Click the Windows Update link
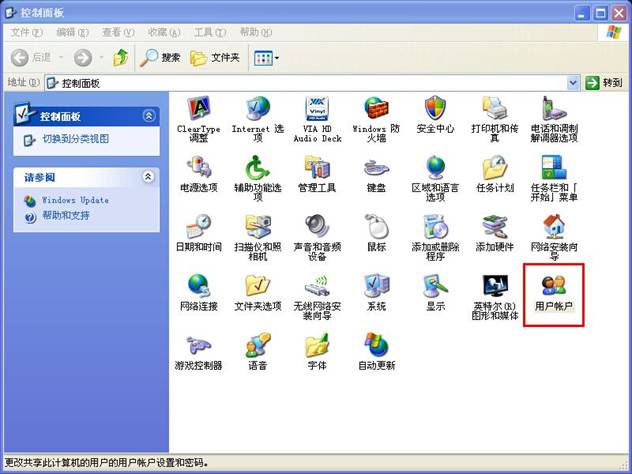The image size is (632, 474). 74,200
